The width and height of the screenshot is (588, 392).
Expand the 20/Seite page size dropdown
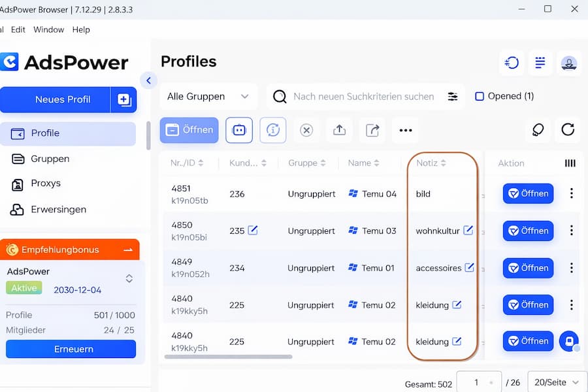[x=556, y=382]
